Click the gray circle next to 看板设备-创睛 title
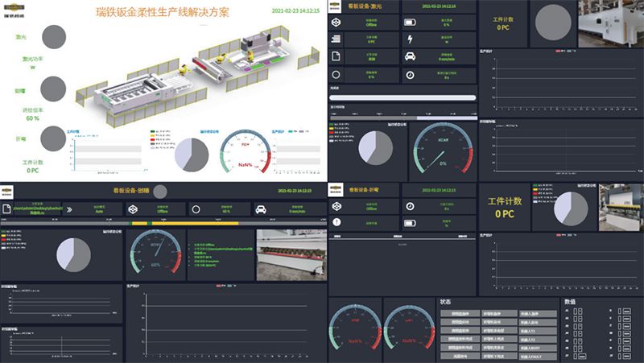Image resolution: width=644 pixels, height=363 pixels. pyautogui.click(x=159, y=192)
